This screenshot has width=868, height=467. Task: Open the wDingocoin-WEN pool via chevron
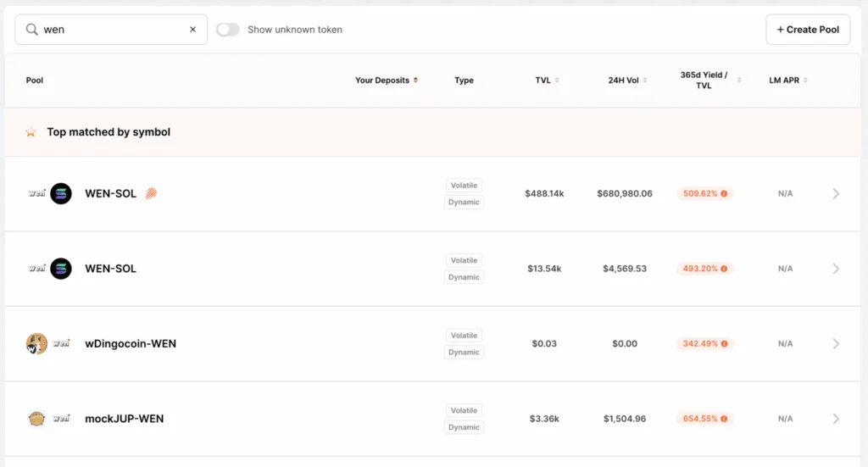pos(836,344)
